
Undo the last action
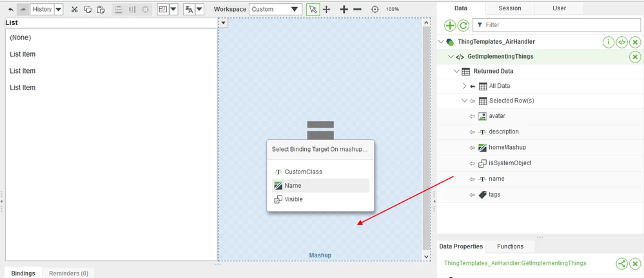pyautogui.click(x=11, y=9)
